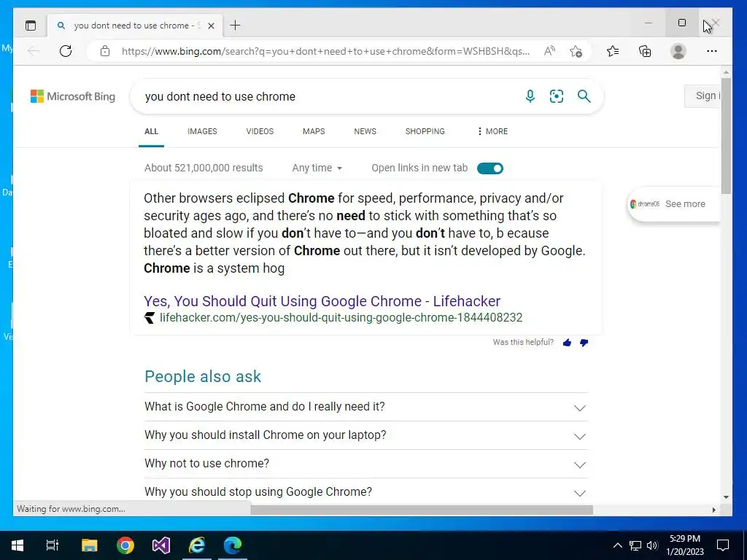The width and height of the screenshot is (747, 560).
Task: Toggle Open links in new tab switch
Action: (489, 168)
